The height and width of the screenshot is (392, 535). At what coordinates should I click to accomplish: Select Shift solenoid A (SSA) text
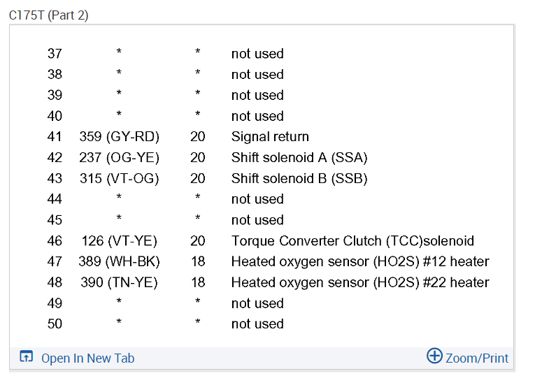299,158
